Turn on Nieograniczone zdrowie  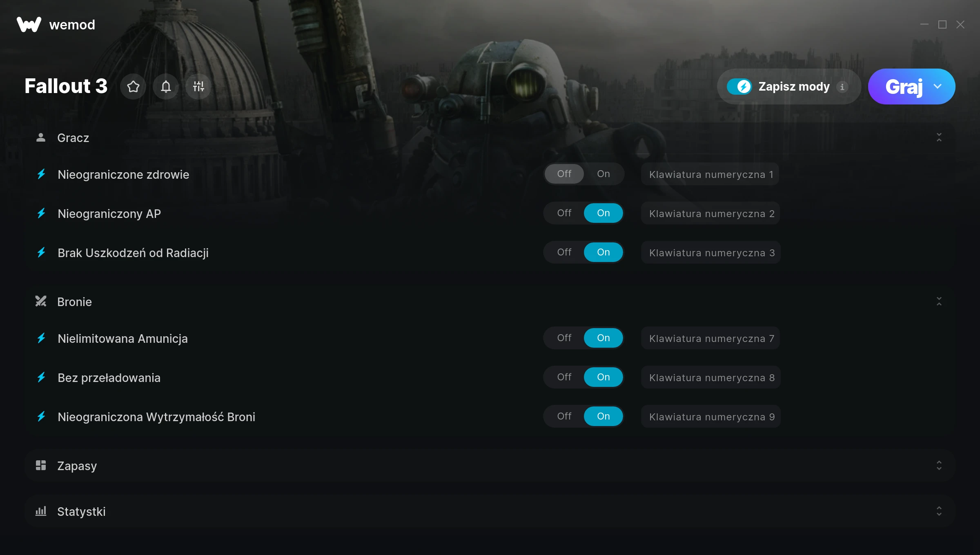tap(604, 174)
